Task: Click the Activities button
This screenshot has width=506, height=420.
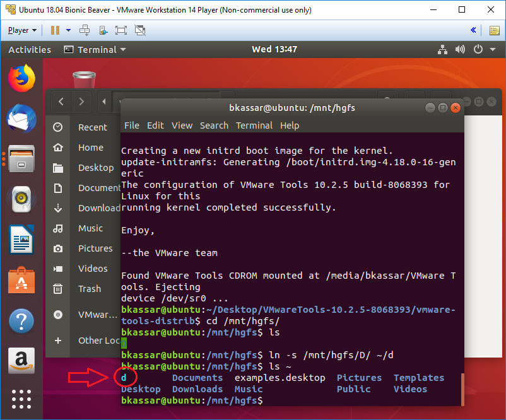Action: pos(30,50)
